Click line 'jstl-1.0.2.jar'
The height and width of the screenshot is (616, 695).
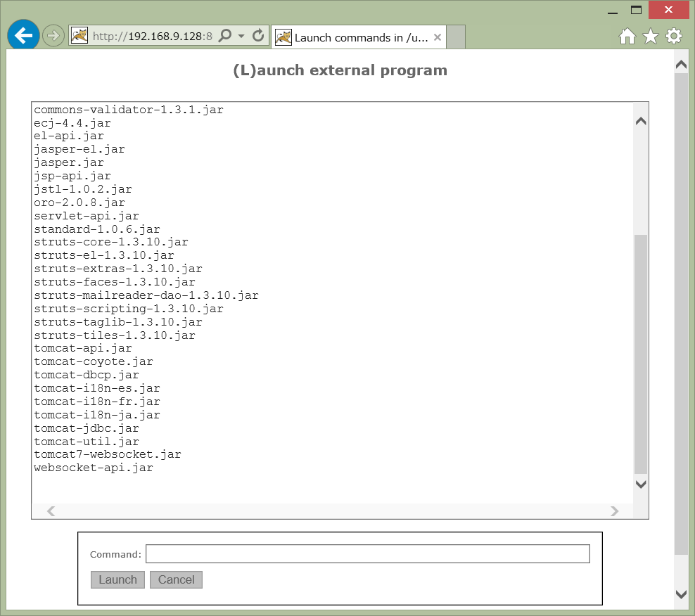coord(83,188)
